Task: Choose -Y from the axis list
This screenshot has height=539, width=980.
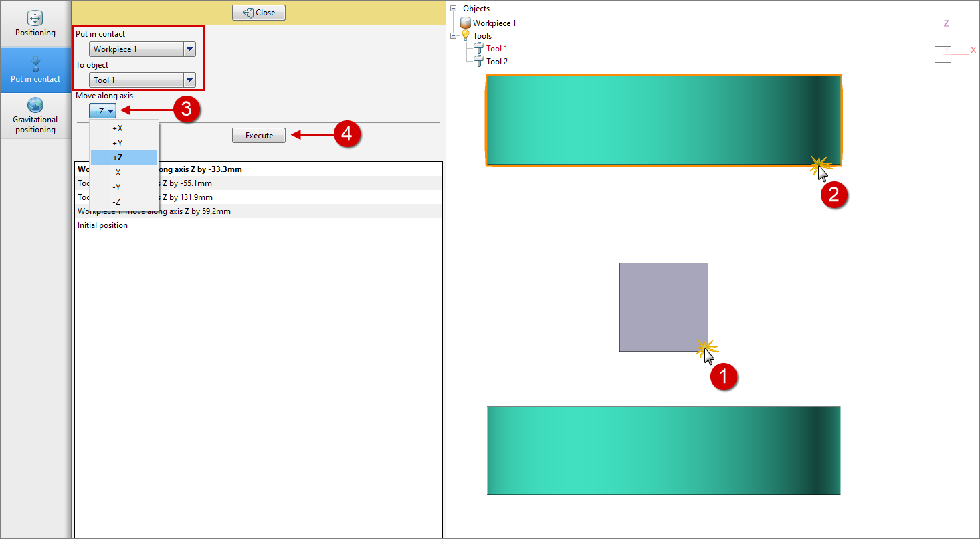Action: (118, 187)
